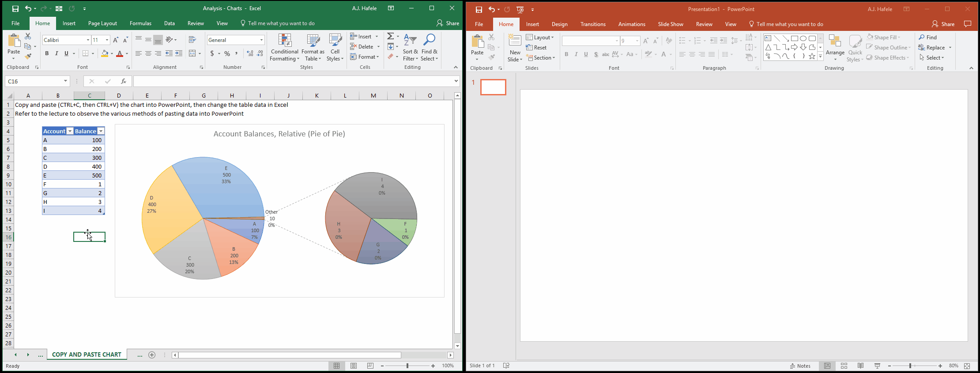Click Share button in Excel
Screen dimensions: 980x373
448,23
